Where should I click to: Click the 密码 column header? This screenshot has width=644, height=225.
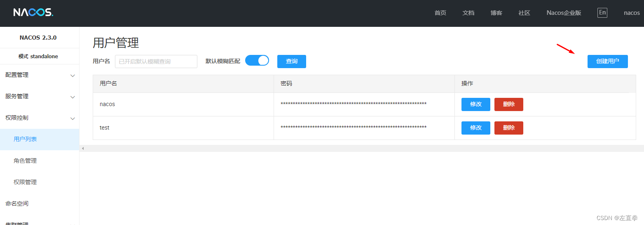364,84
